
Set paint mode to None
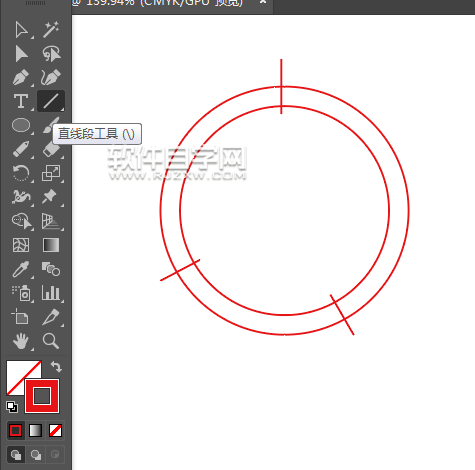pos(55,430)
